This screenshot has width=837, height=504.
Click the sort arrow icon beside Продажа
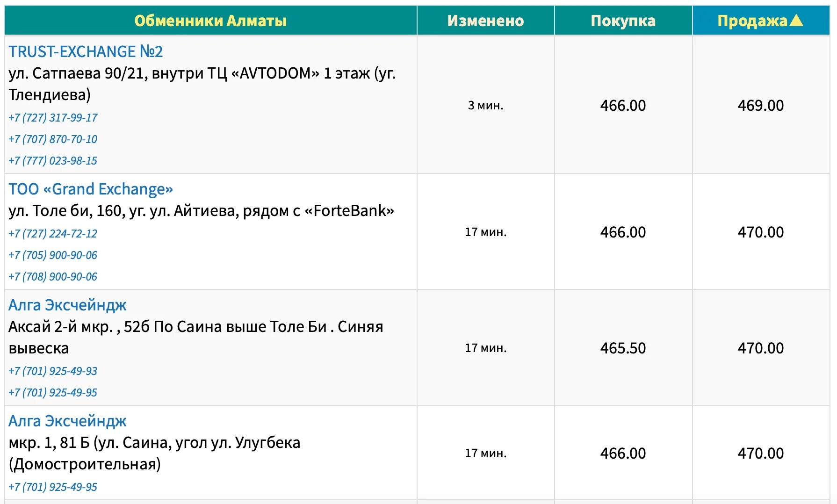(x=796, y=20)
